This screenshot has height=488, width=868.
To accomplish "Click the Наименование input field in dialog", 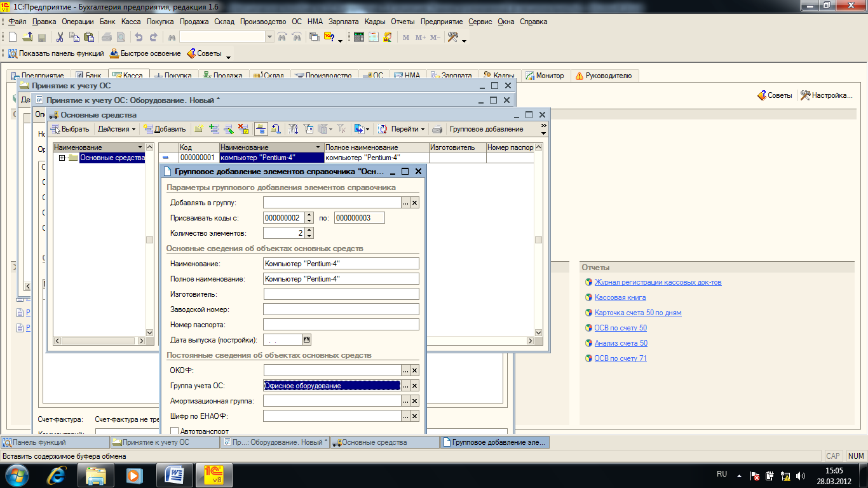I will tap(341, 263).
